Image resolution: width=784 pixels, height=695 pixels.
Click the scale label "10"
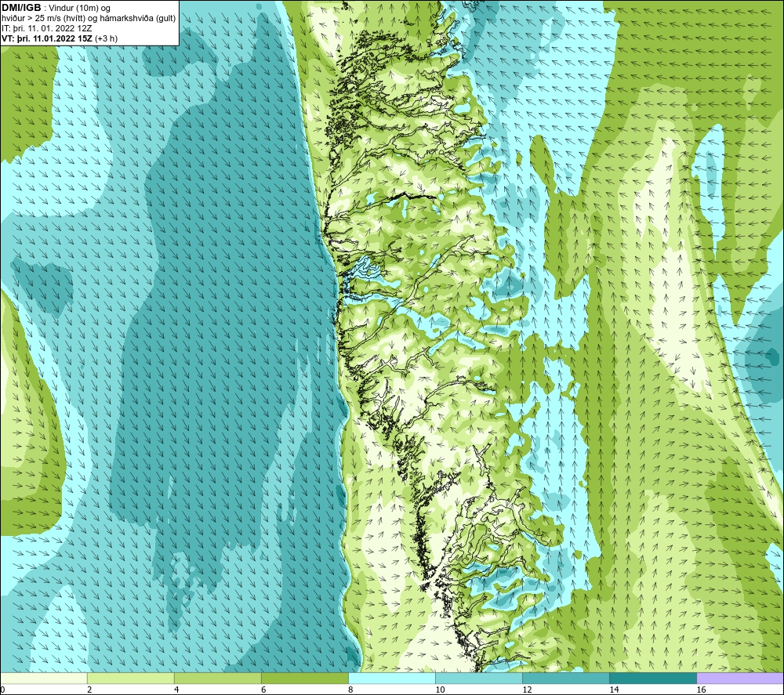tap(440, 690)
